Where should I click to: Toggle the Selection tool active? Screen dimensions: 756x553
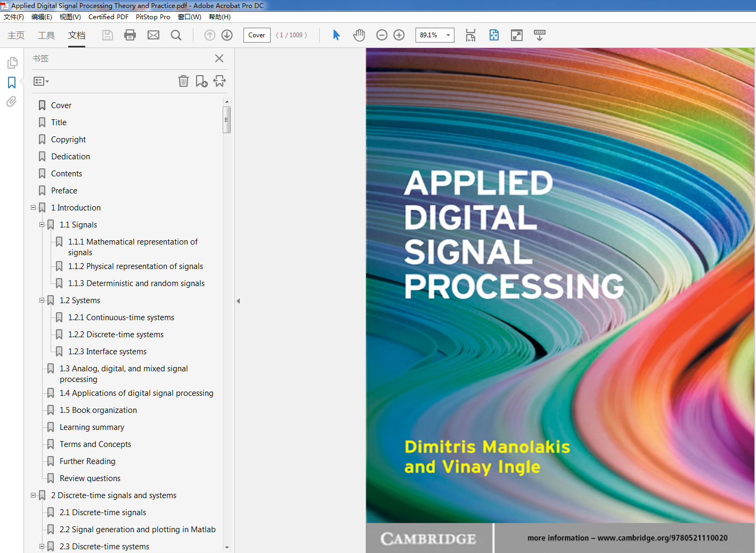click(336, 35)
